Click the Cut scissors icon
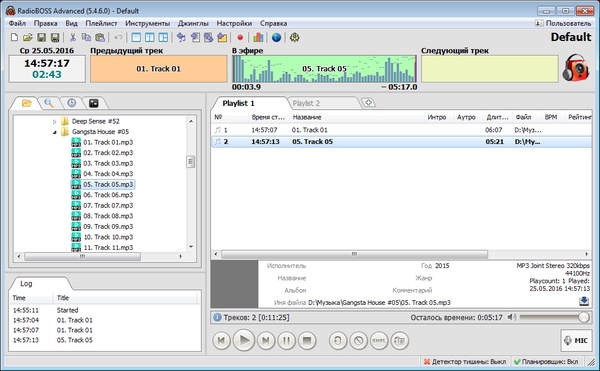The width and height of the screenshot is (600, 371). 72,37
